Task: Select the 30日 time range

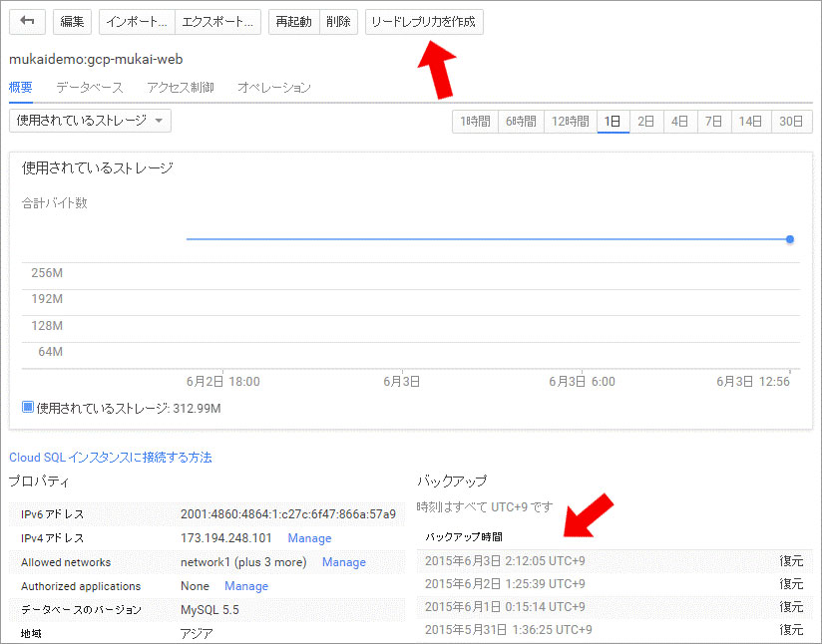Action: click(792, 122)
